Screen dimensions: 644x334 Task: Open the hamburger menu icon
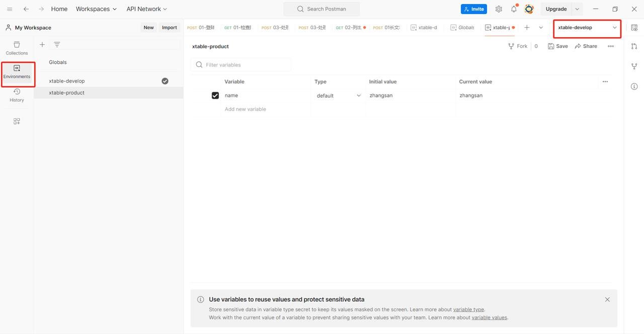(x=10, y=9)
